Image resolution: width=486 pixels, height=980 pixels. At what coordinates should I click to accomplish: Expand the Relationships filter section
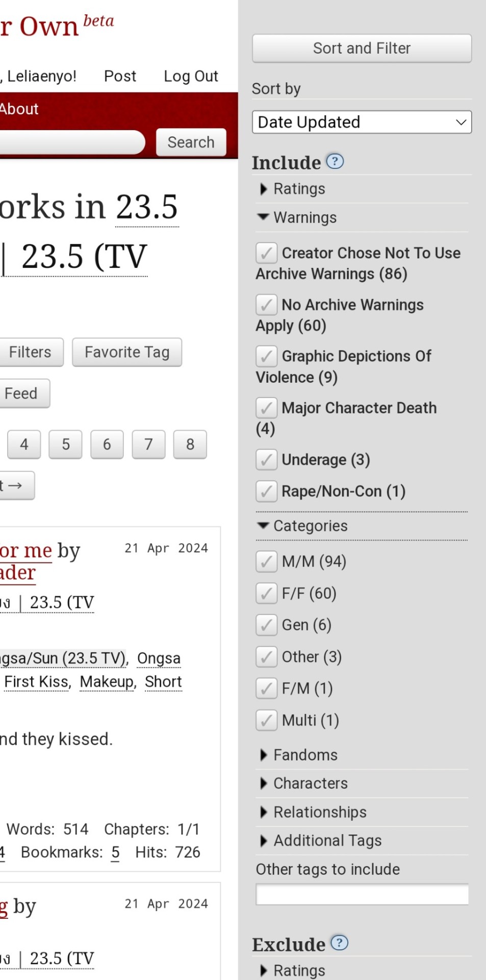point(319,812)
